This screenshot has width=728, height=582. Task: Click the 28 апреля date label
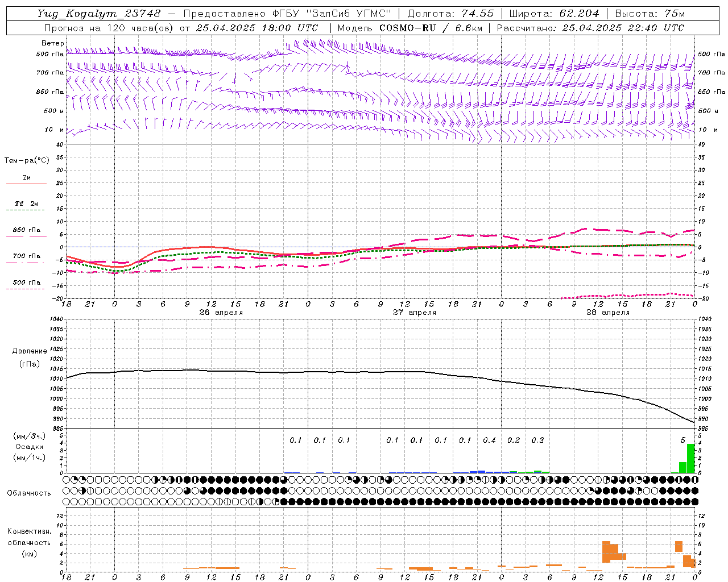(x=608, y=313)
